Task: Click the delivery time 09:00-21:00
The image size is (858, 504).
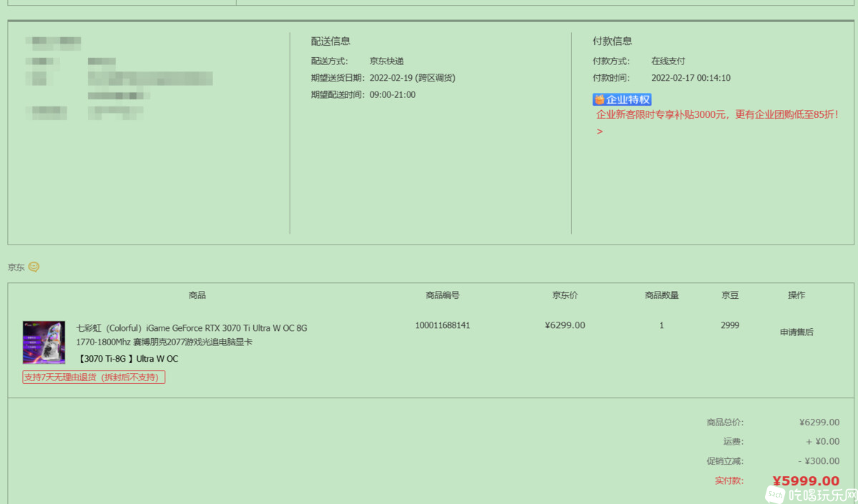Action: (393, 95)
